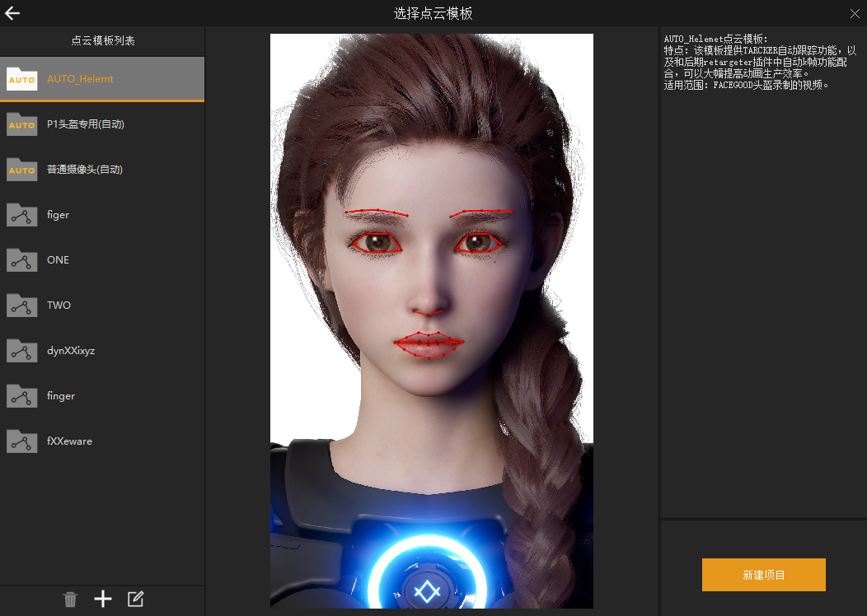Edit template with the pencil icon
This screenshot has height=616, width=867.
coord(135,599)
